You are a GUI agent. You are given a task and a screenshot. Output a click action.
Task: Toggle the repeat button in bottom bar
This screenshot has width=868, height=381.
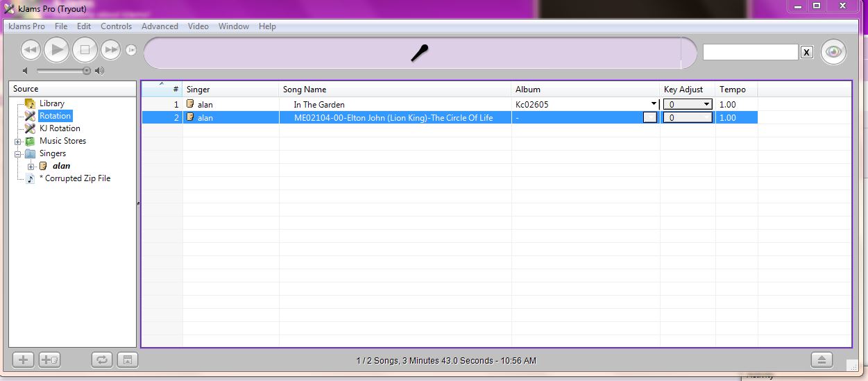point(101,359)
